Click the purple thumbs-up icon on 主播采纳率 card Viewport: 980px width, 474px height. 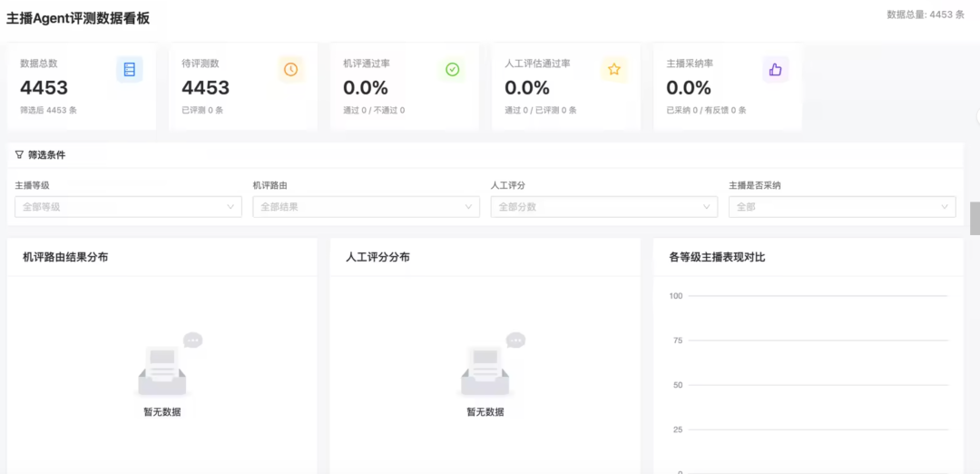[x=776, y=69]
